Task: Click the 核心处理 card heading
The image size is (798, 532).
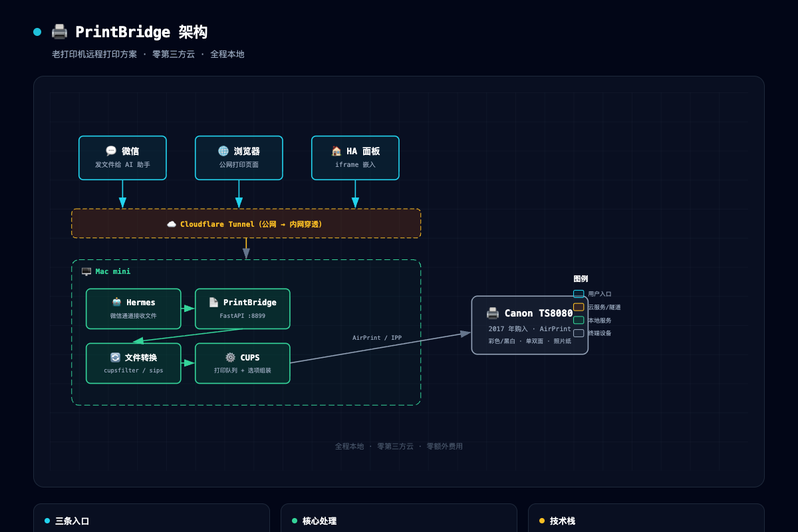Action: pyautogui.click(x=320, y=521)
